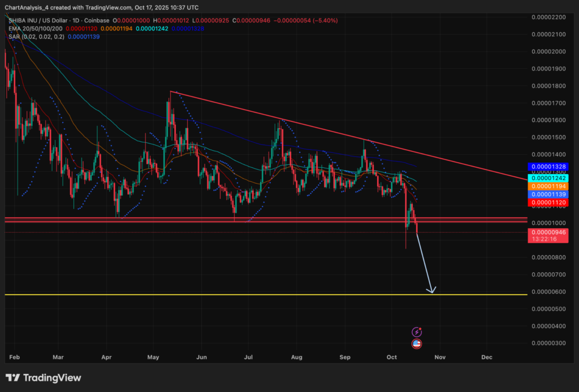The image size is (579, 392).
Task: Click the red 0.00001120 price axis tag
Action: click(548, 202)
